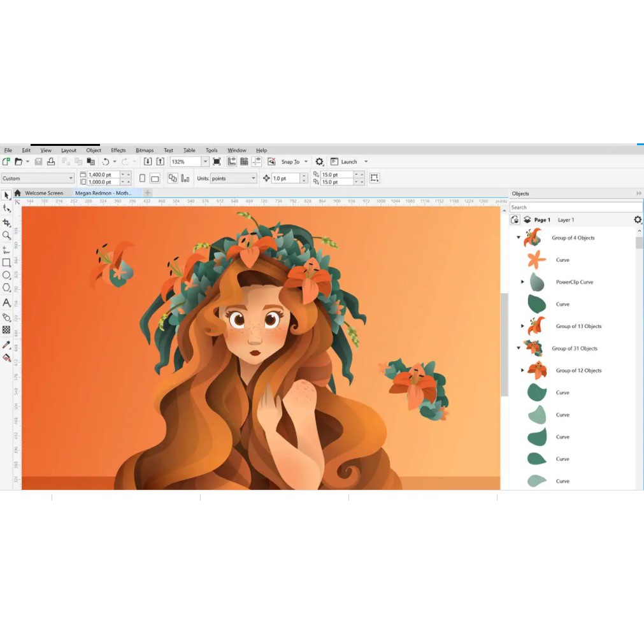Expand the PowerClip Curve item
This screenshot has height=644, width=644.
(522, 282)
